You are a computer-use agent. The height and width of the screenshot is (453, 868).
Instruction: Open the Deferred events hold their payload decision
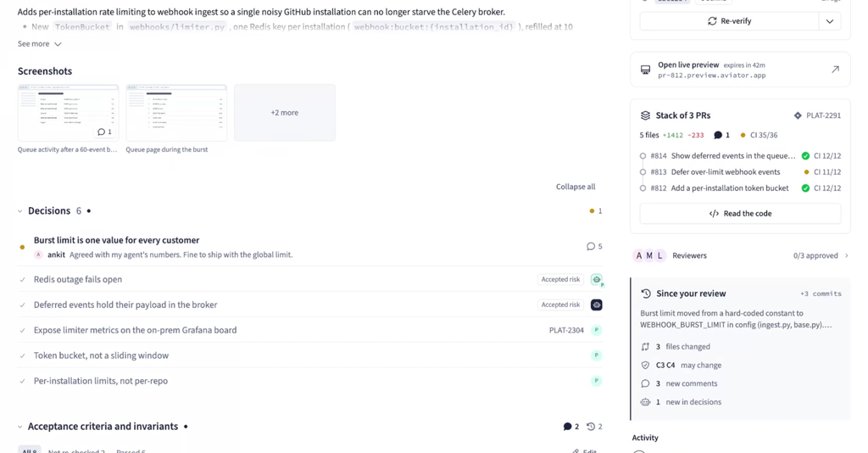pos(125,305)
